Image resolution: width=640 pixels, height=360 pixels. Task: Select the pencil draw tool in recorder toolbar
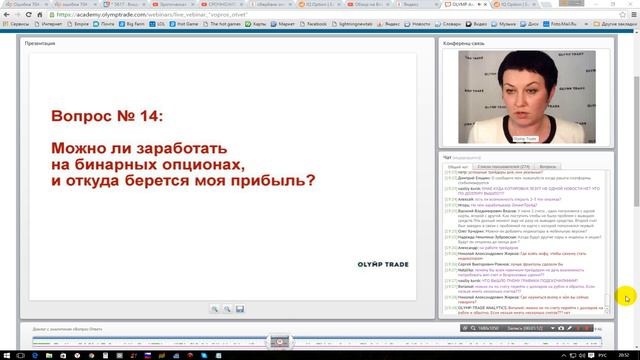(x=569, y=328)
